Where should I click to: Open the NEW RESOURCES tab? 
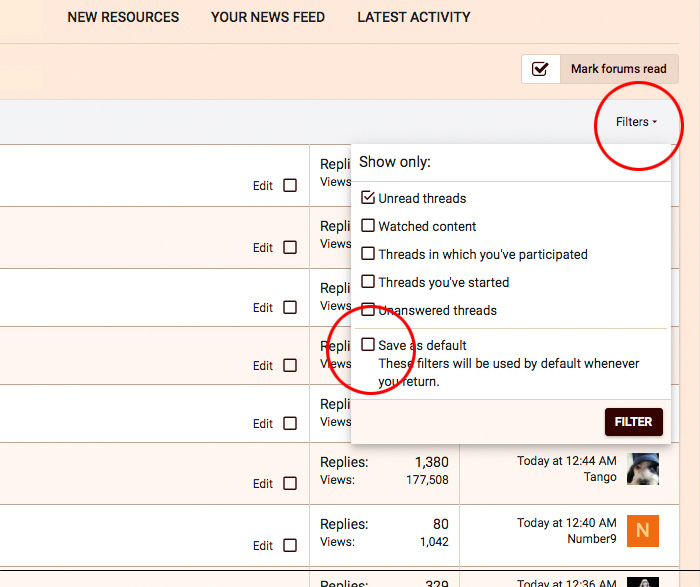tap(123, 17)
